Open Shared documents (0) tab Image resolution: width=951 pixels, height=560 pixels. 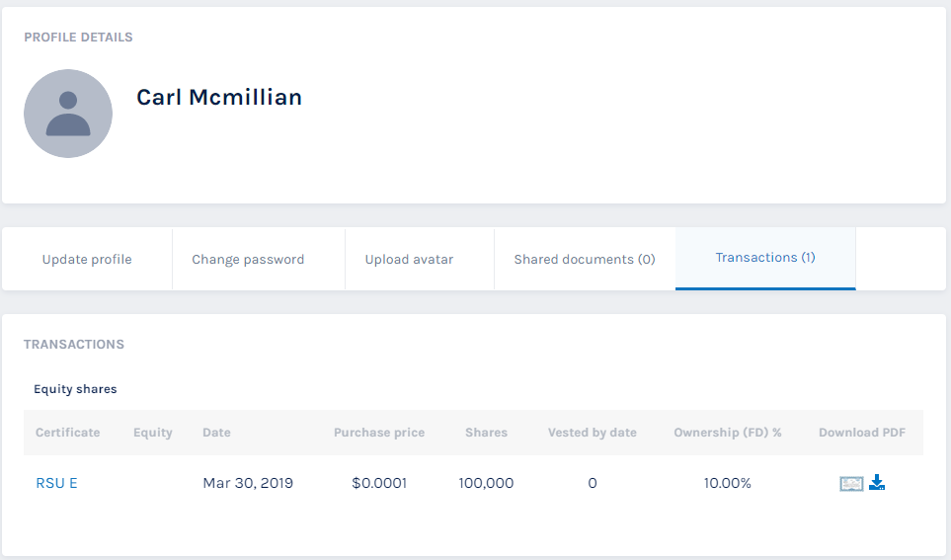coord(585,260)
